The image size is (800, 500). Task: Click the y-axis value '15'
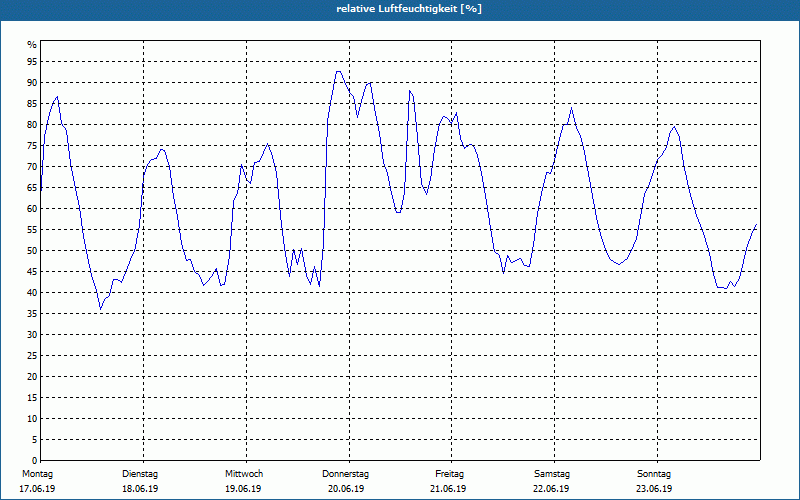pos(32,397)
